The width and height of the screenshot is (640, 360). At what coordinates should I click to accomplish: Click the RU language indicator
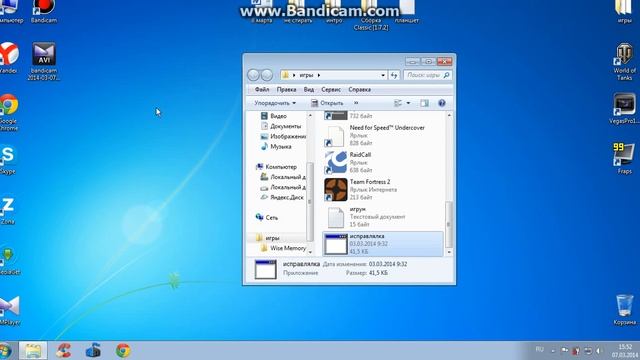click(x=539, y=349)
